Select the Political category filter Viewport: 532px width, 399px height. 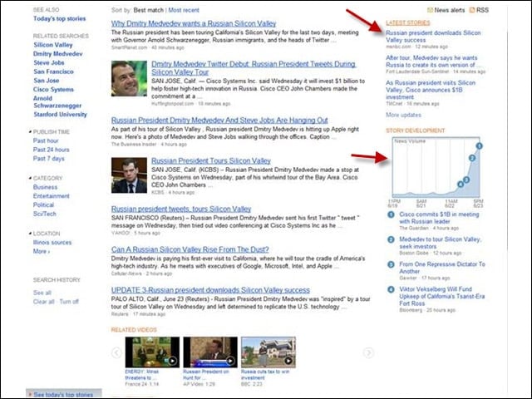click(x=43, y=205)
